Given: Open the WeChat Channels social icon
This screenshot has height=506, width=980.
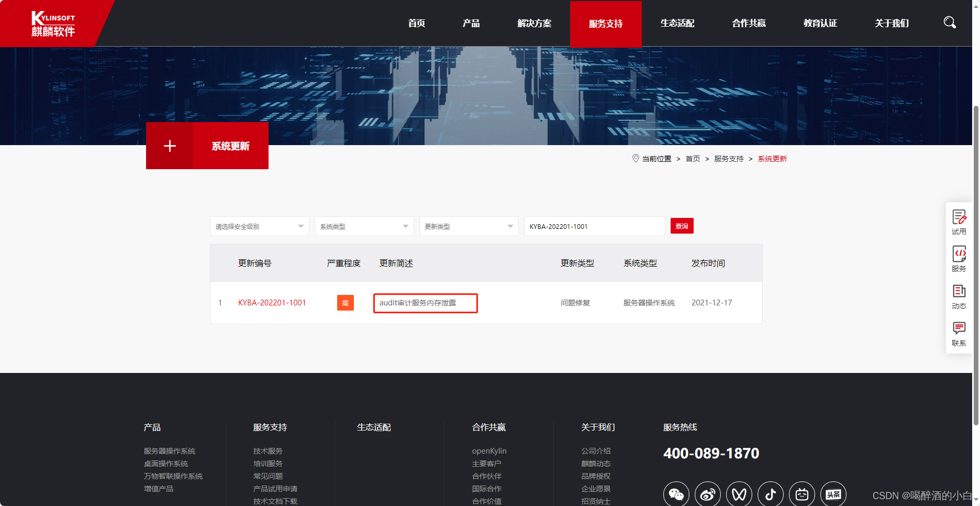Looking at the screenshot, I should click(739, 493).
